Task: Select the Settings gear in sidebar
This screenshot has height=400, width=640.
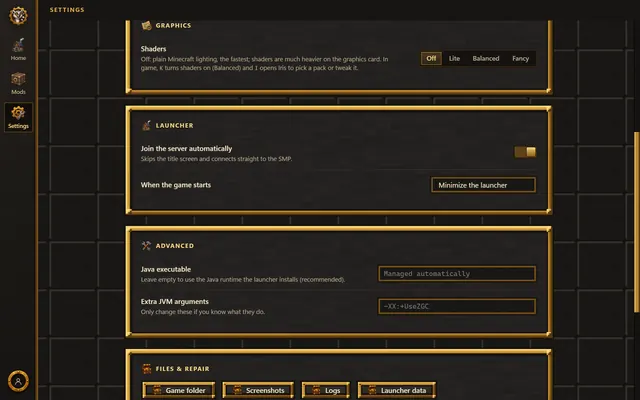Action: 18,117
